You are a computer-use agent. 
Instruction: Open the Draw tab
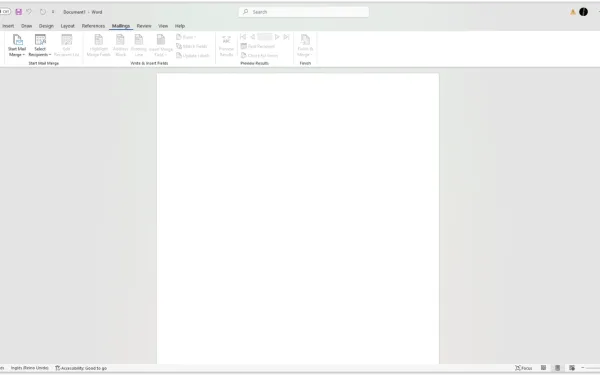pos(26,26)
